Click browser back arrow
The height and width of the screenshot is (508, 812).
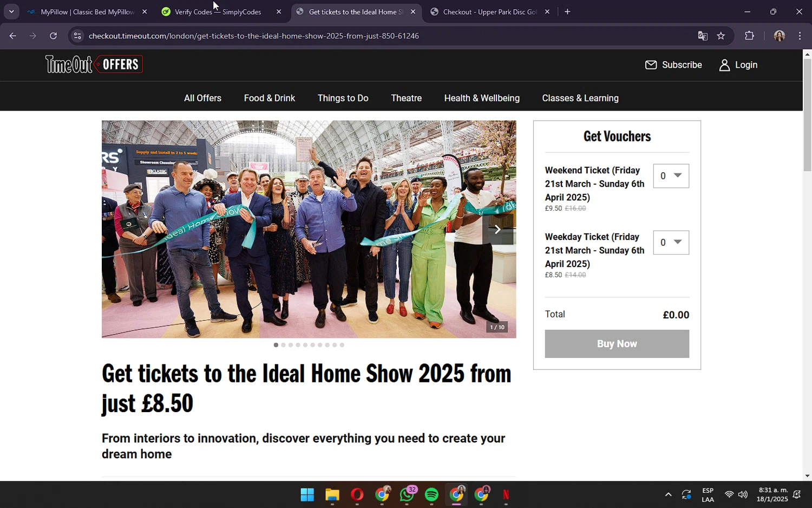coord(12,36)
